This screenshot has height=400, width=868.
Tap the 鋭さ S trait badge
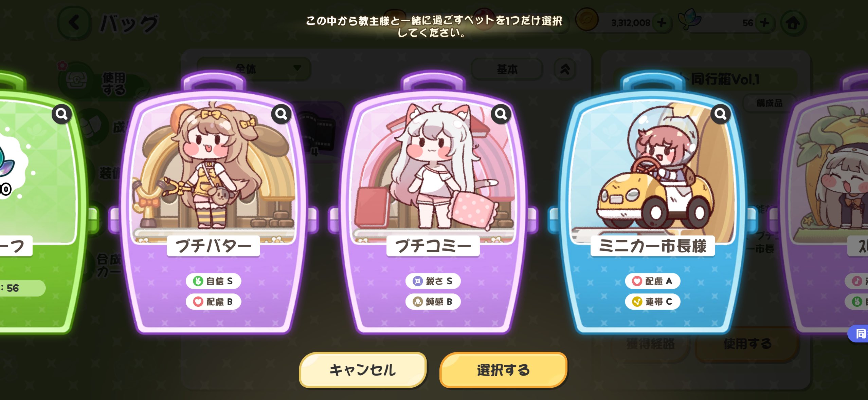coord(433,281)
